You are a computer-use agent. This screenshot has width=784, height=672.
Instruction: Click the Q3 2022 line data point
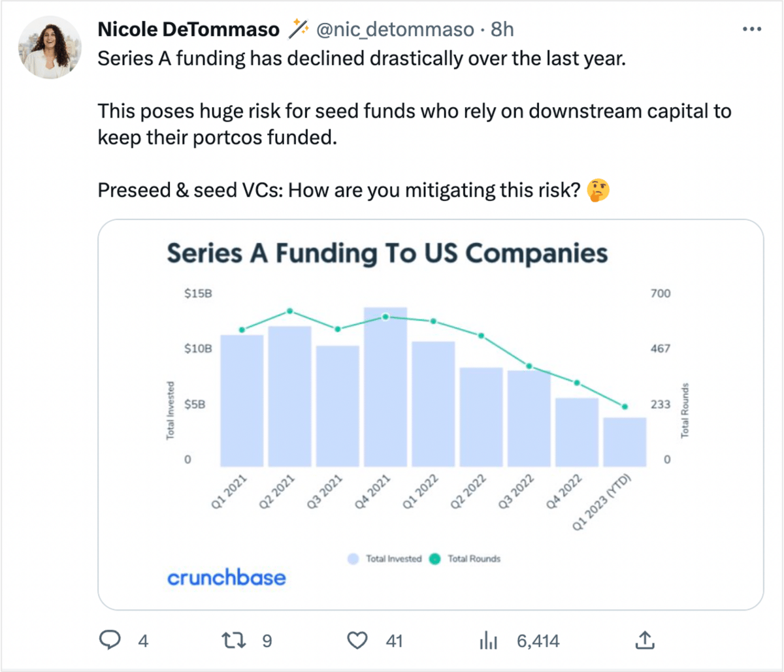(529, 366)
